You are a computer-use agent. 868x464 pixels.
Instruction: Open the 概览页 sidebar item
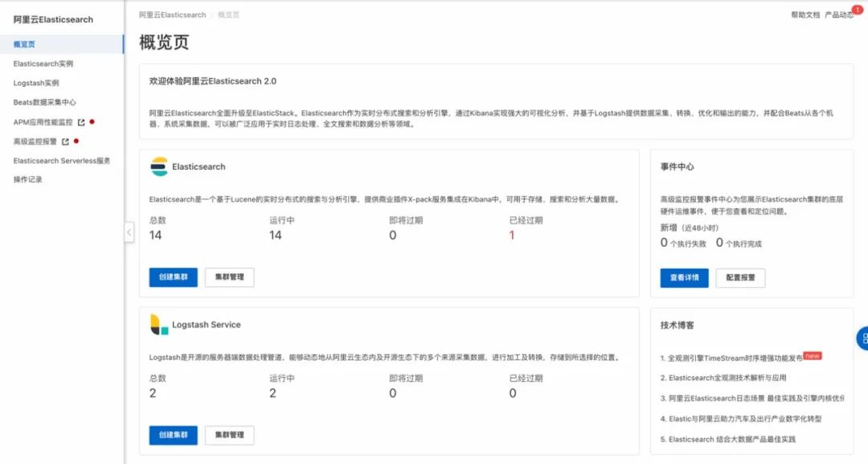[61, 44]
